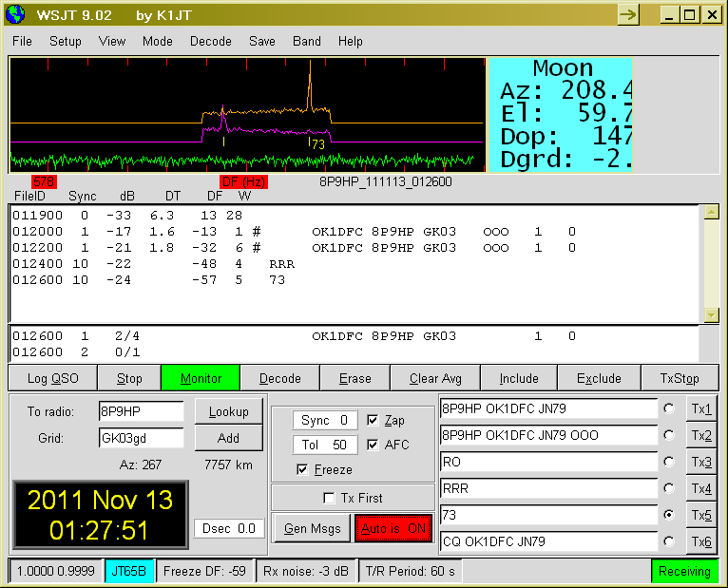The image size is (728, 588).
Task: Click the Gen Msgs button
Action: [312, 528]
